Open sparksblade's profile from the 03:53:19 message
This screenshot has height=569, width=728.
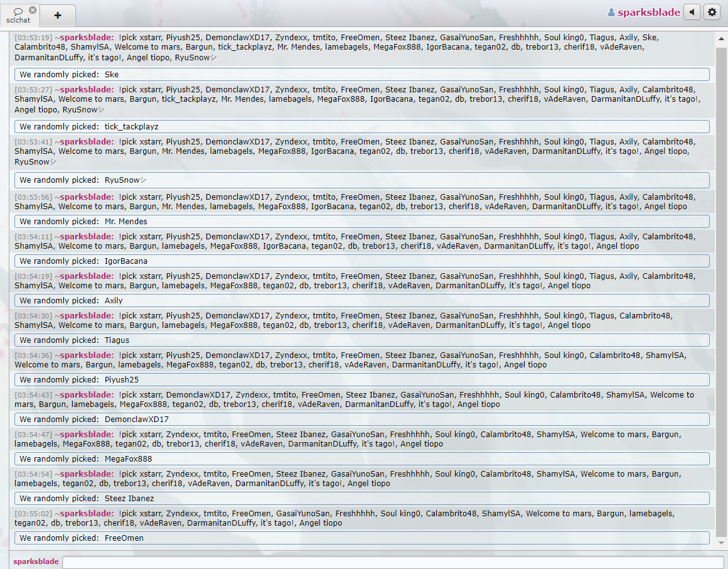pos(87,38)
